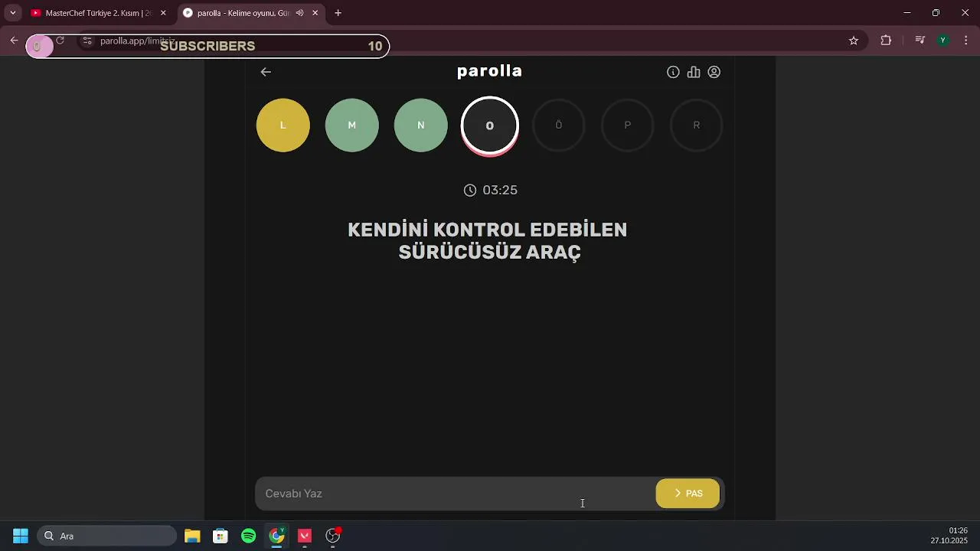The image size is (980, 551).
Task: Click the browser back arrow
Action: [x=14, y=41]
